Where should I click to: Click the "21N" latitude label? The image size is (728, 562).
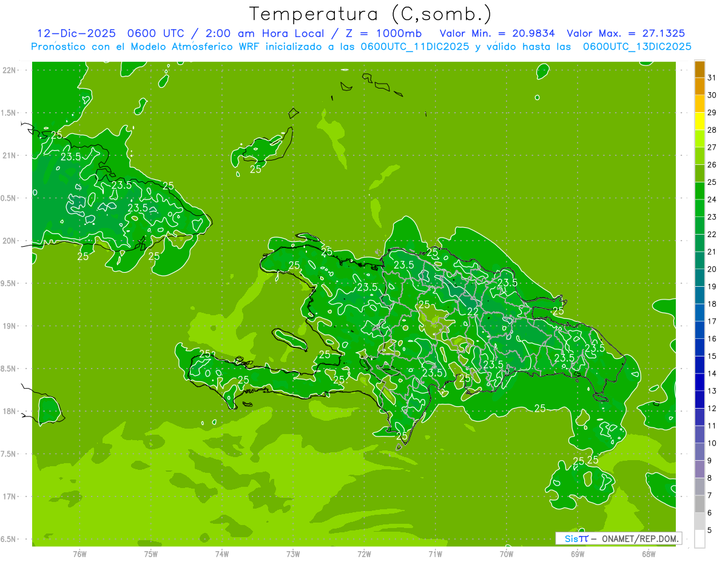(x=9, y=156)
